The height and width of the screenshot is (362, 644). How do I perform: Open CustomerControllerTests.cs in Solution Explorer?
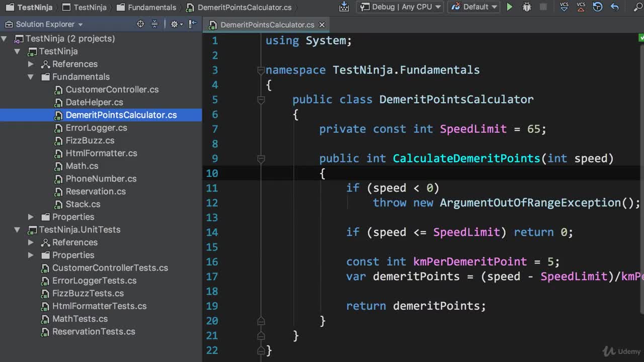tap(110, 268)
